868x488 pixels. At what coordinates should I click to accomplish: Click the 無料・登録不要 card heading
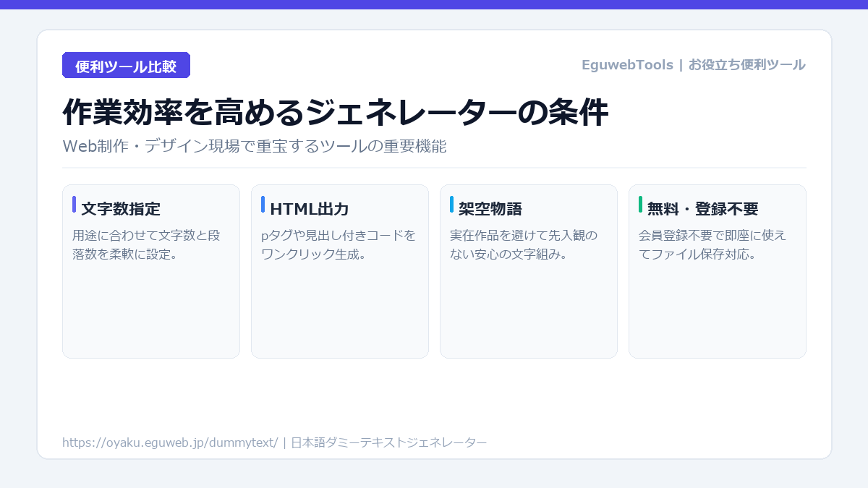pos(703,209)
